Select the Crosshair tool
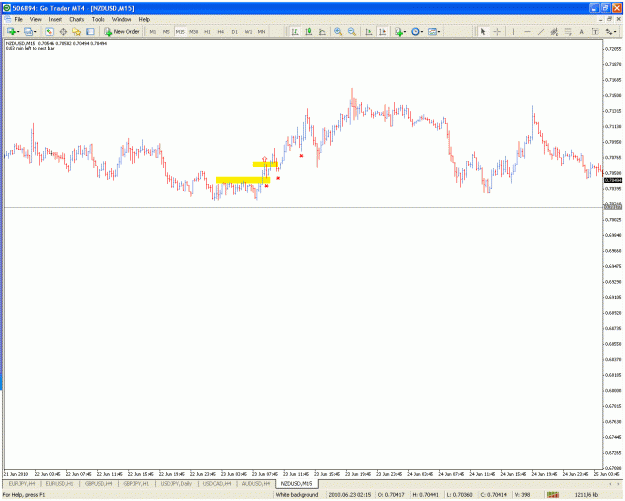The image size is (625, 501). (497, 31)
